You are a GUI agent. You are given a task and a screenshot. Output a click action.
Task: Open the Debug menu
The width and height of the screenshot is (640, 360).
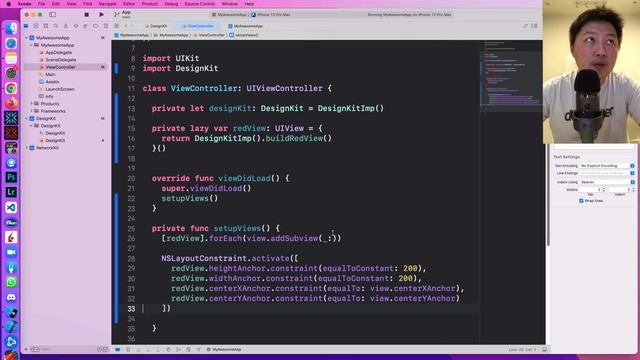171,4
